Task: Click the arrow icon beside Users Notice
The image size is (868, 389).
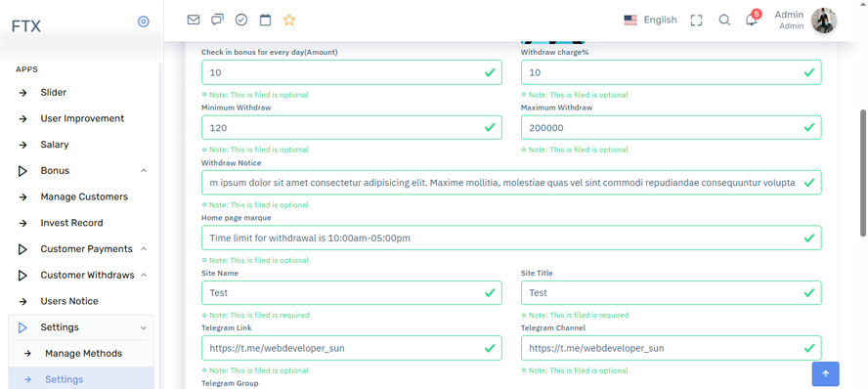Action: click(22, 302)
